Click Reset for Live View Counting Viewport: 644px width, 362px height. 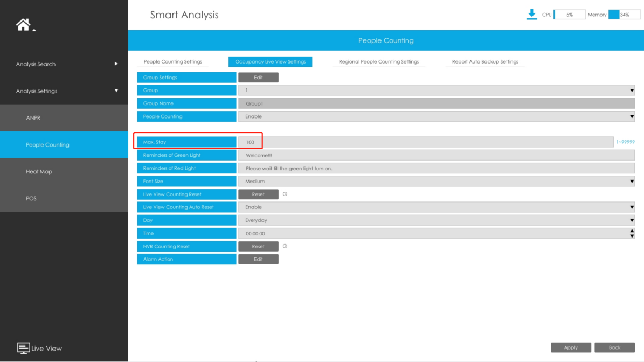point(258,194)
